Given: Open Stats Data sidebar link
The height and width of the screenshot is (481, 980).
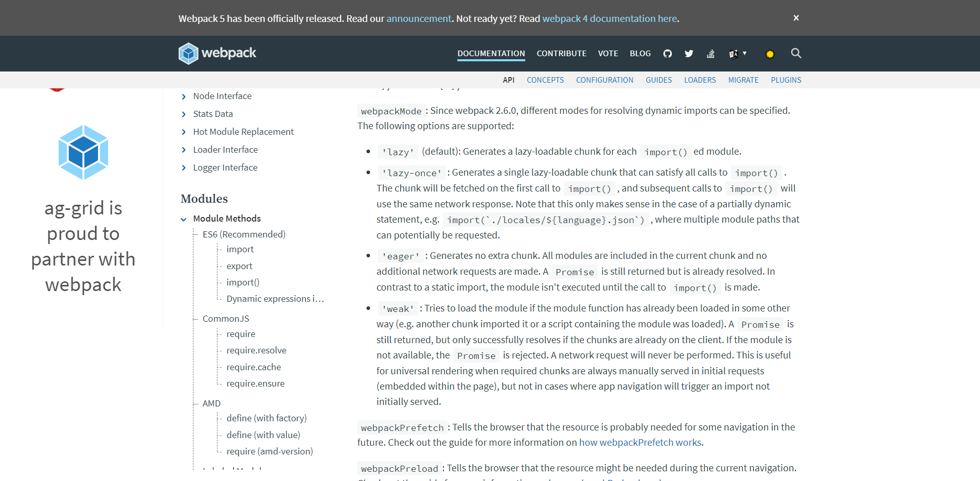Looking at the screenshot, I should click(x=213, y=114).
